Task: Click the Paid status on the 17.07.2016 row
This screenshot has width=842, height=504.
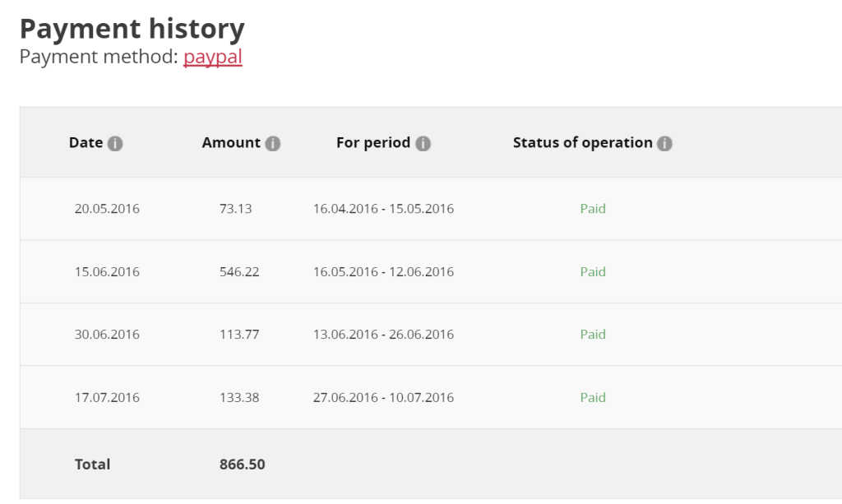Action: pyautogui.click(x=592, y=397)
